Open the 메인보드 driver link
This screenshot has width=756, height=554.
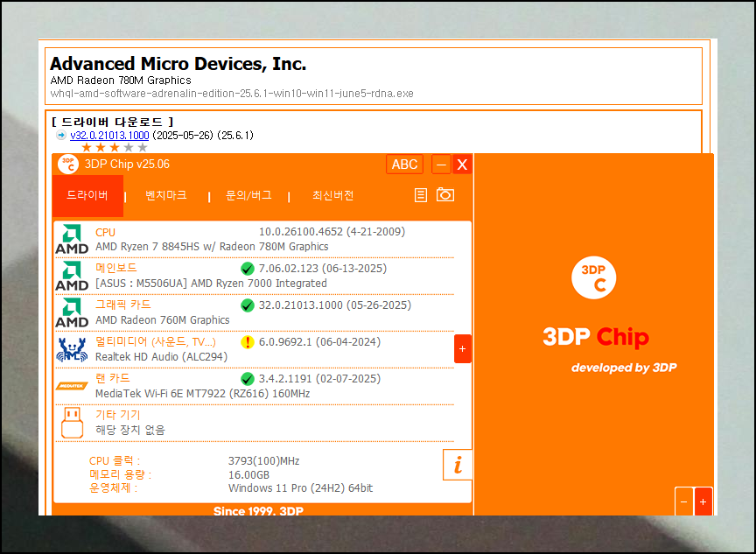pos(116,268)
